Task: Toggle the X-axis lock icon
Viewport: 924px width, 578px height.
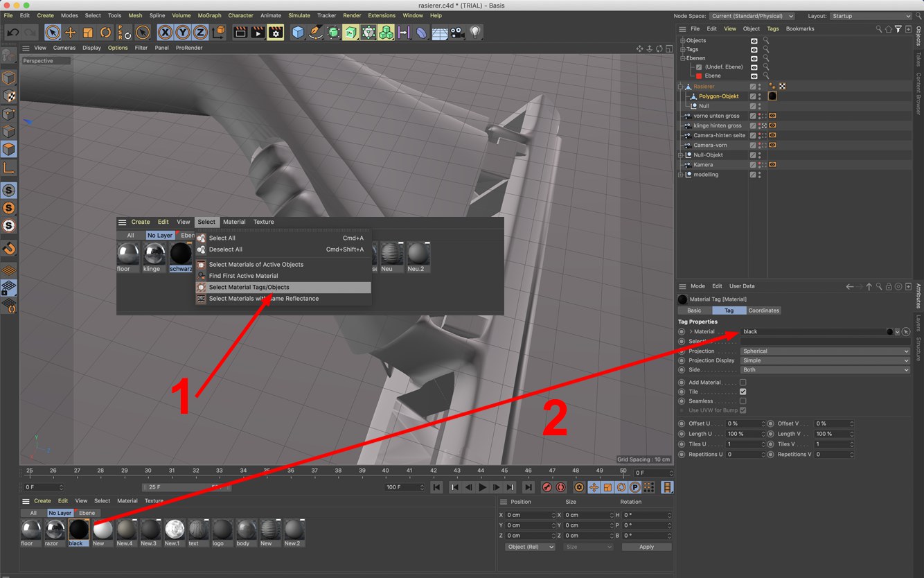Action: point(165,33)
